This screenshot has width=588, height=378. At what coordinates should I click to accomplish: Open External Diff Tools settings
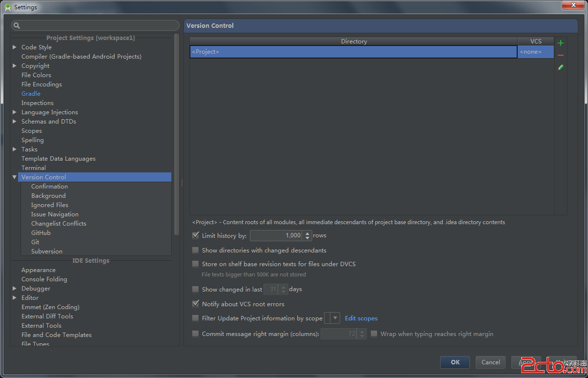(47, 316)
